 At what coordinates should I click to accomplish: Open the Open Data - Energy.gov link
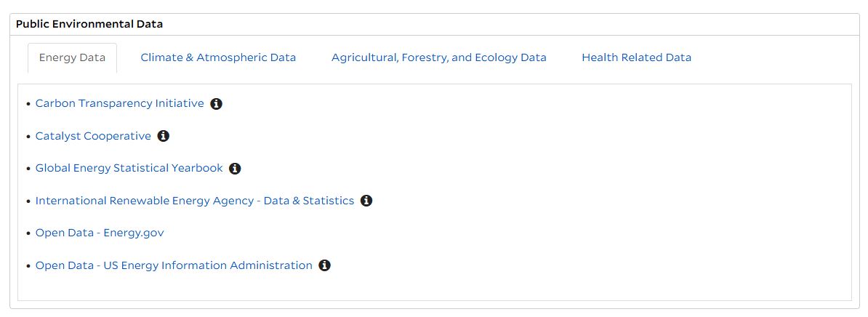click(100, 233)
